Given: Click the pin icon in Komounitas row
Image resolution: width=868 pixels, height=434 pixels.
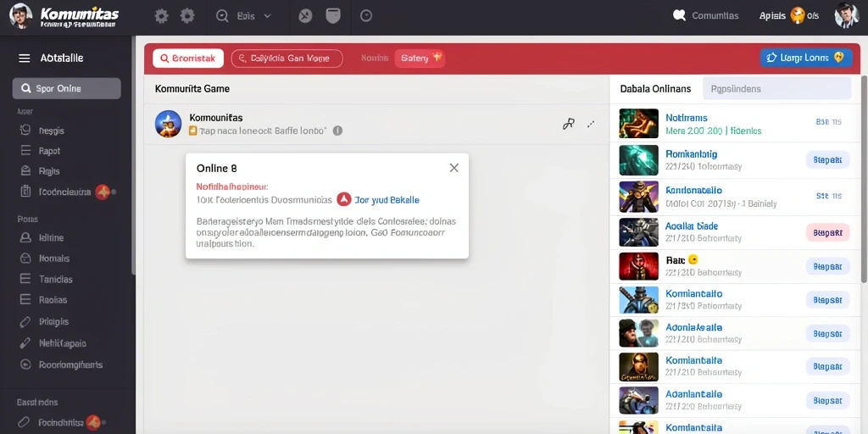Looking at the screenshot, I should (568, 124).
